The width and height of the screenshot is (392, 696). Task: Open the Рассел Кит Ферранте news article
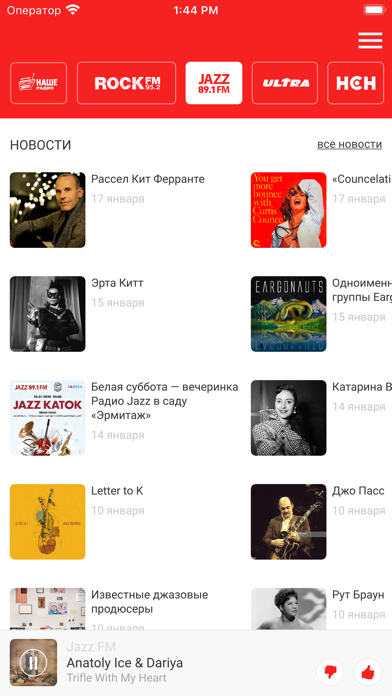(148, 179)
